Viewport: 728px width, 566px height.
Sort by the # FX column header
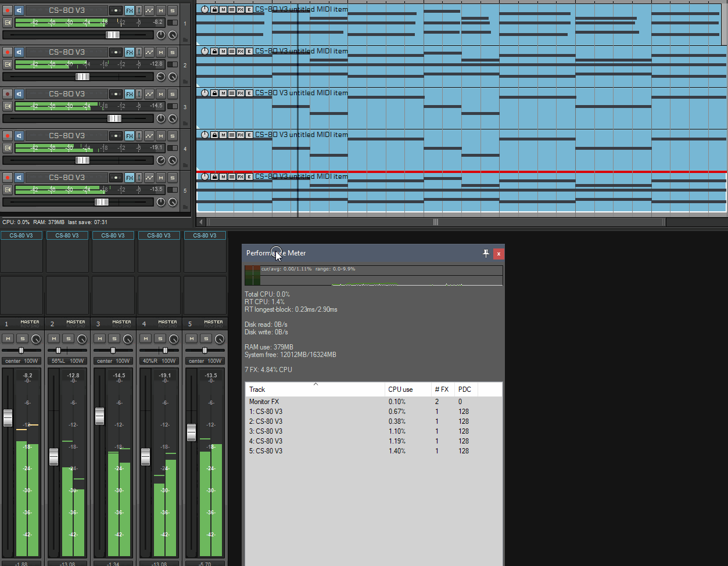click(443, 389)
